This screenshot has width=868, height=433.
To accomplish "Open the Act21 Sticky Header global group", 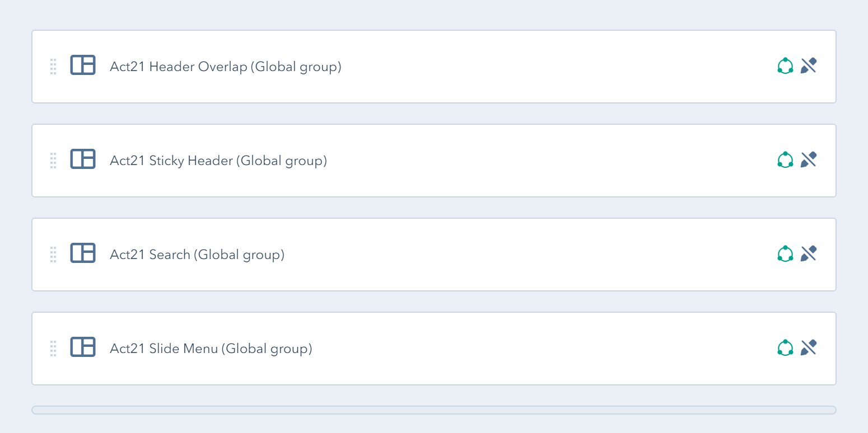I will click(218, 161).
